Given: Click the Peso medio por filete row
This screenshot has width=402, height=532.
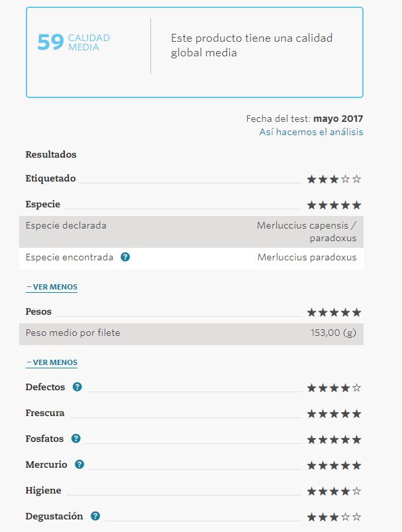Looking at the screenshot, I should pos(191,333).
